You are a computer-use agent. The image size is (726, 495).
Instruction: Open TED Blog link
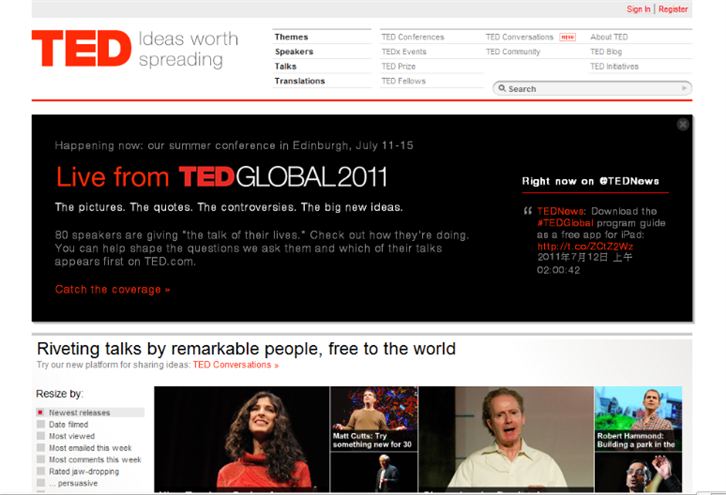[x=606, y=51]
